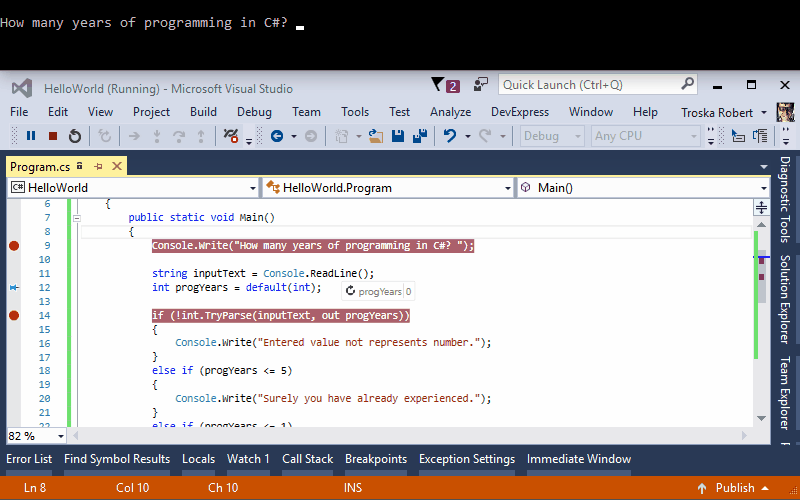Screen dimensions: 800x500
Task: Click the feedback icon beside Quick Launch
Action: [481, 85]
